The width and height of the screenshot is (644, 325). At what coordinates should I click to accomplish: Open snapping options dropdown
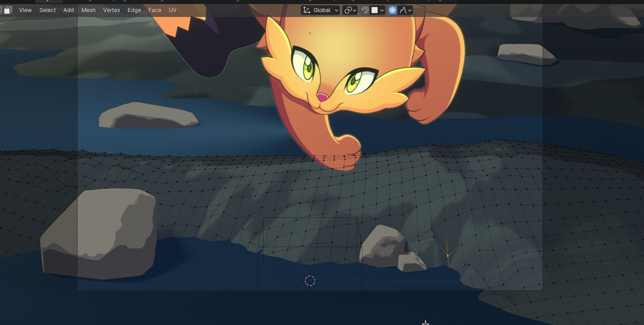(378, 10)
